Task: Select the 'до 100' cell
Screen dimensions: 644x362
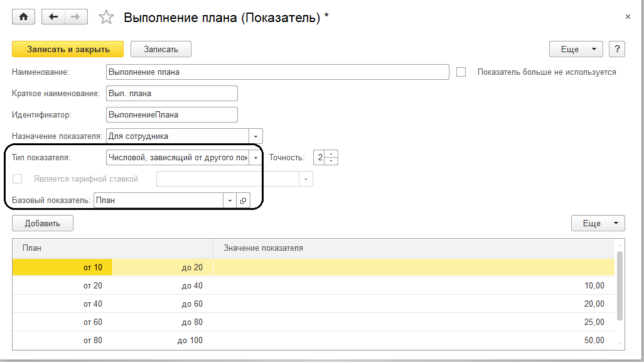Action: [163, 340]
